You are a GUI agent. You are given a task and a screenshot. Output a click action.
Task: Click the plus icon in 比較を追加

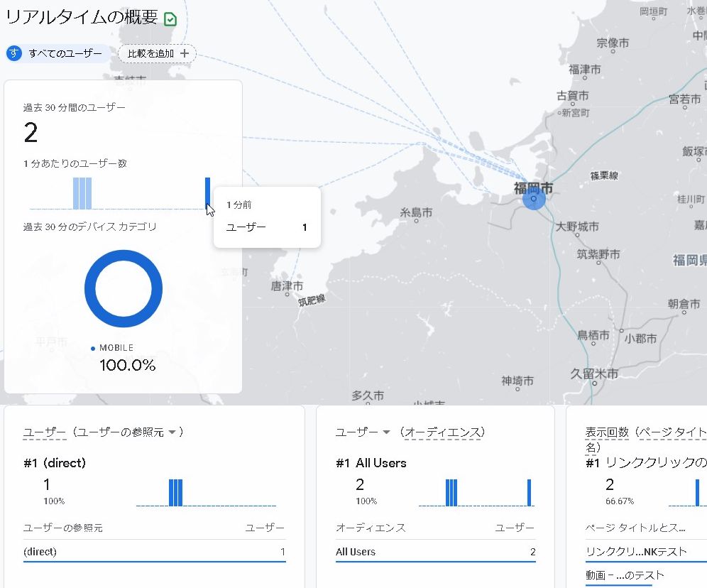[185, 53]
